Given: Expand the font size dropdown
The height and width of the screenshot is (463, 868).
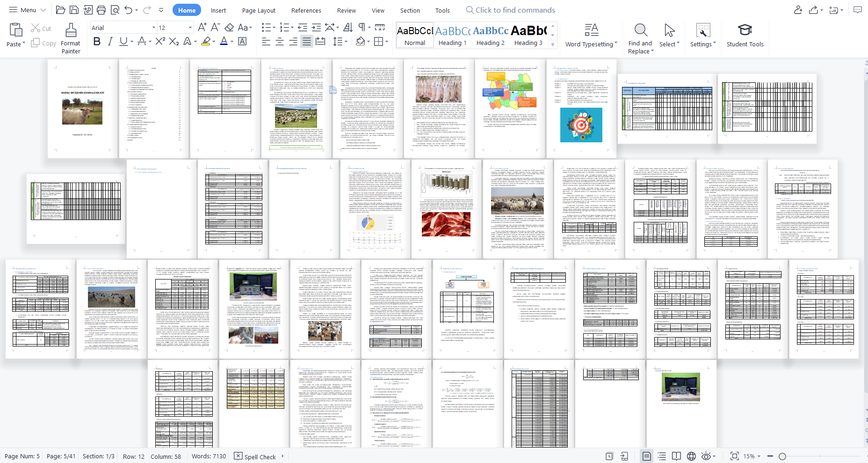Looking at the screenshot, I should (x=190, y=28).
